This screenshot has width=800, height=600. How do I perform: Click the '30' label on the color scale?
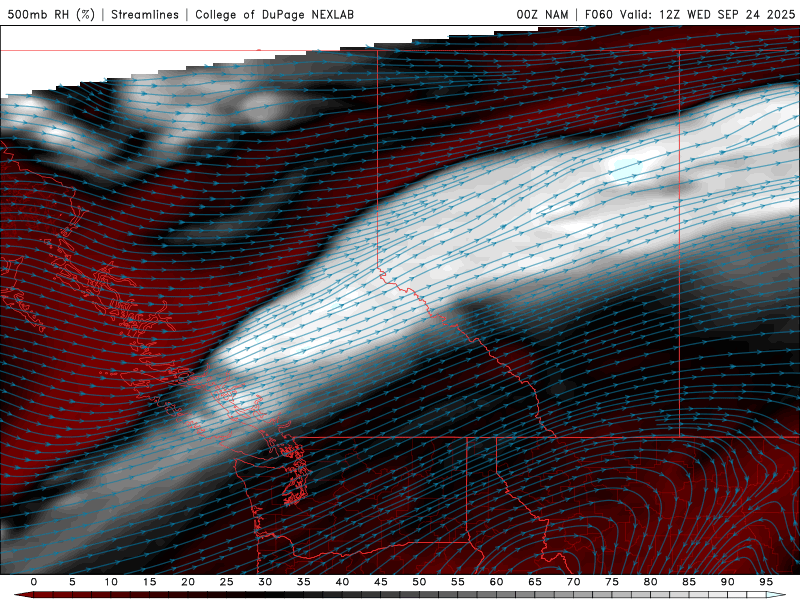point(265,582)
